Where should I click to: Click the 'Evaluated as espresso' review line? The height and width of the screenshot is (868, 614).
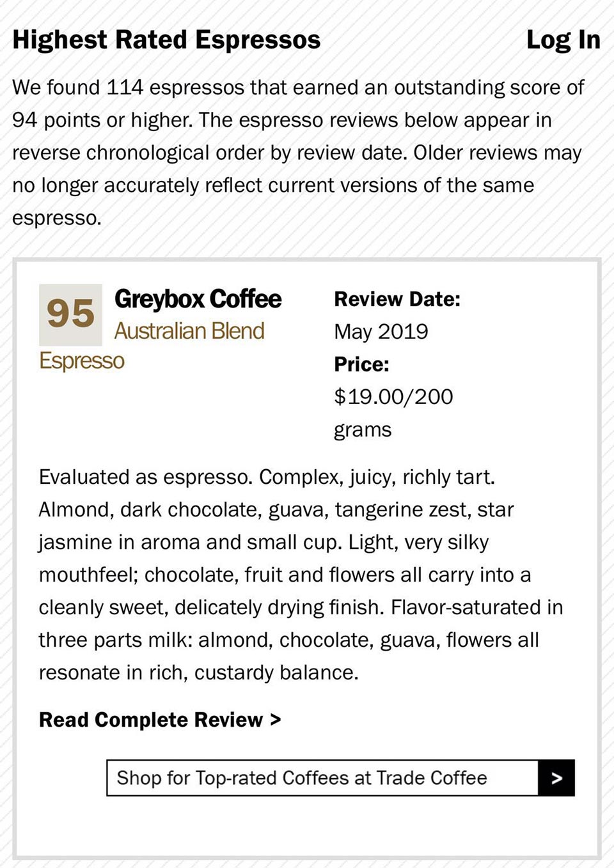click(x=267, y=477)
